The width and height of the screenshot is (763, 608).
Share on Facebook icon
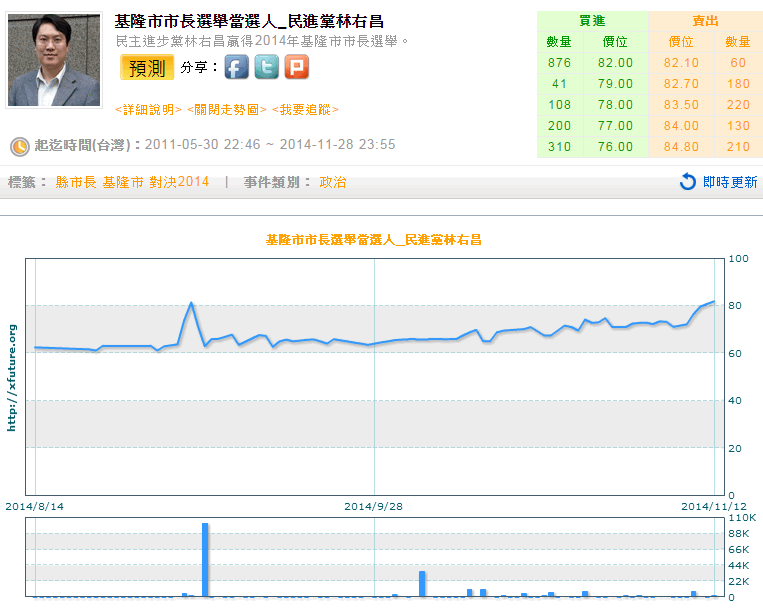tap(236, 67)
